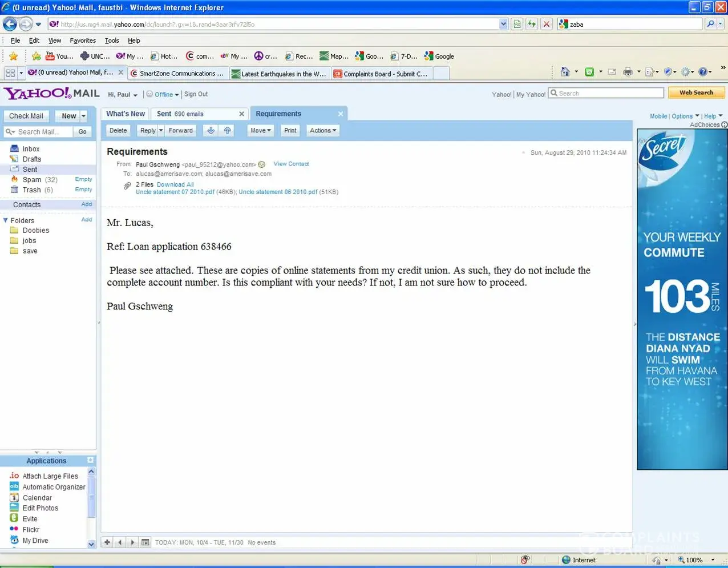Click the plus icon in bottom calendar bar
The image size is (728, 568).
tap(107, 542)
